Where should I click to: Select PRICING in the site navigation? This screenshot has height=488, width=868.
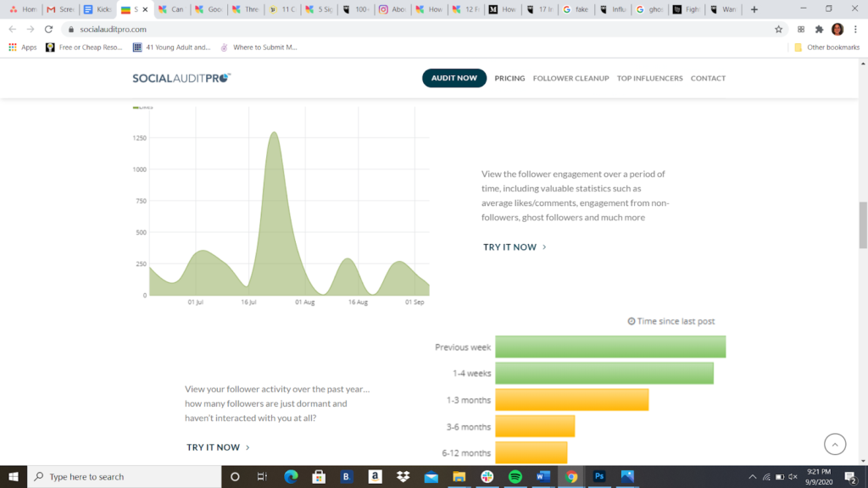click(509, 77)
